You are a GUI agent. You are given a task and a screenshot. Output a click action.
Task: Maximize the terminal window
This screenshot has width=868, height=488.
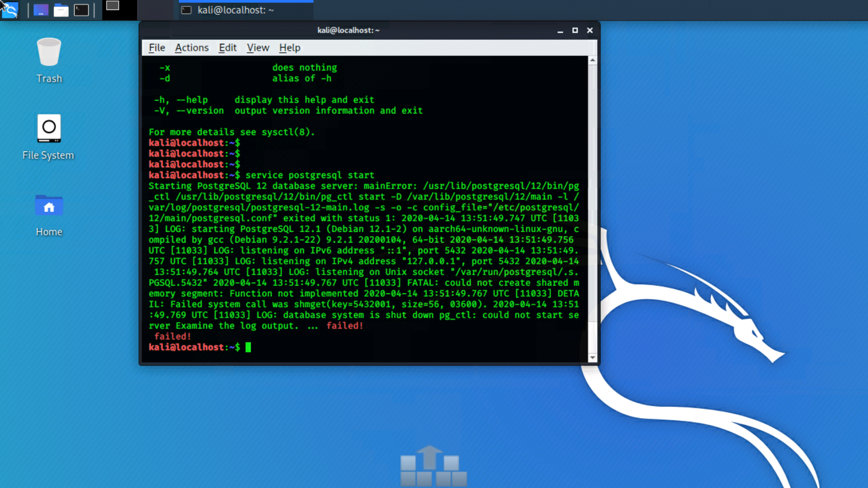tap(575, 30)
